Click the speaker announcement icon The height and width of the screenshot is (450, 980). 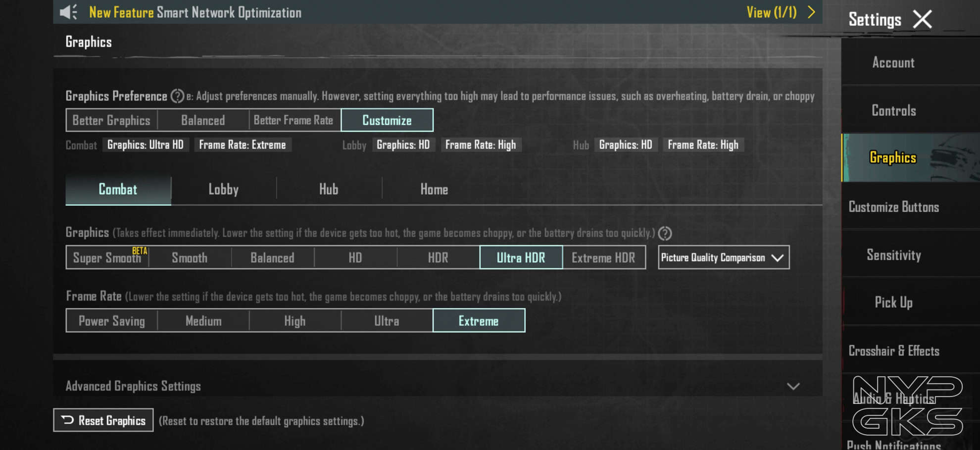(68, 12)
